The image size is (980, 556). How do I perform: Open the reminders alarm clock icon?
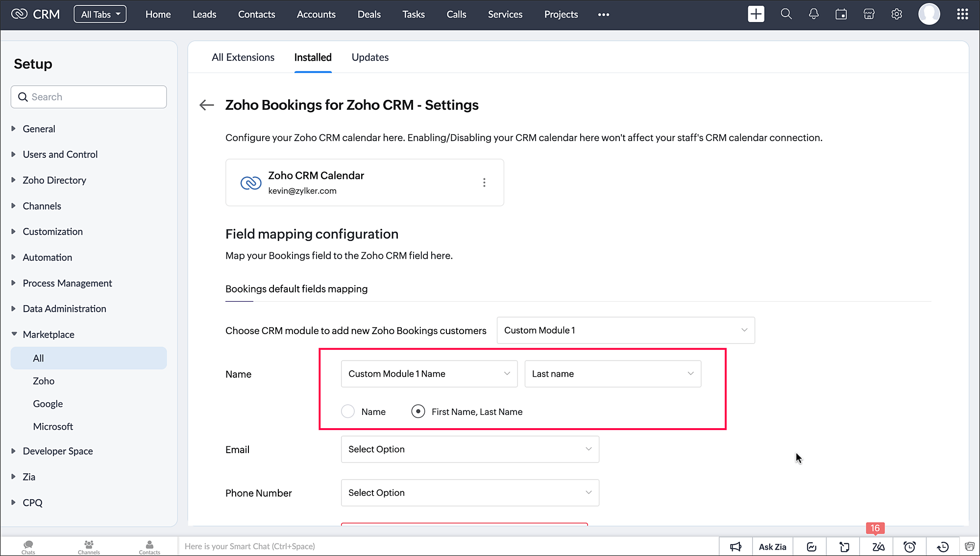point(909,547)
